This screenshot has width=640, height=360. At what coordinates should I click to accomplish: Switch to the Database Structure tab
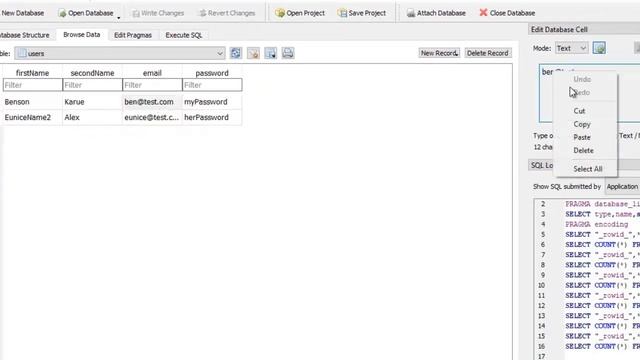pyautogui.click(x=25, y=35)
